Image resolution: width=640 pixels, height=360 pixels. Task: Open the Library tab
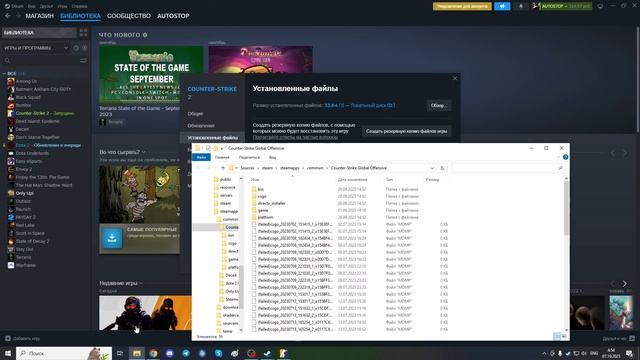[x=80, y=16]
